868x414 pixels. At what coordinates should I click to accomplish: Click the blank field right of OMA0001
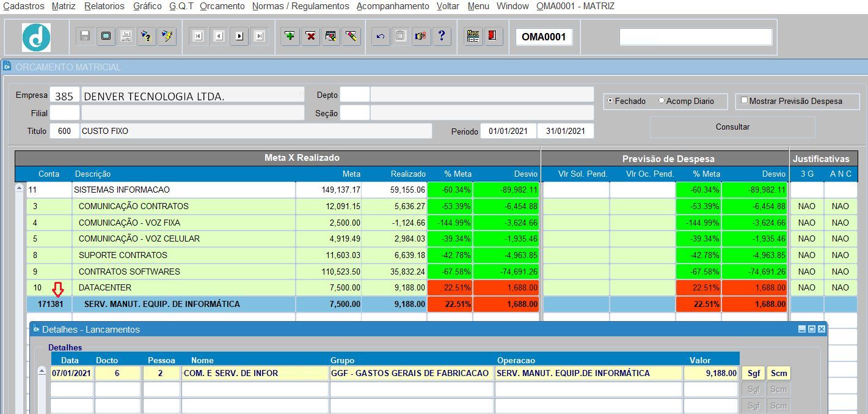coord(696,37)
